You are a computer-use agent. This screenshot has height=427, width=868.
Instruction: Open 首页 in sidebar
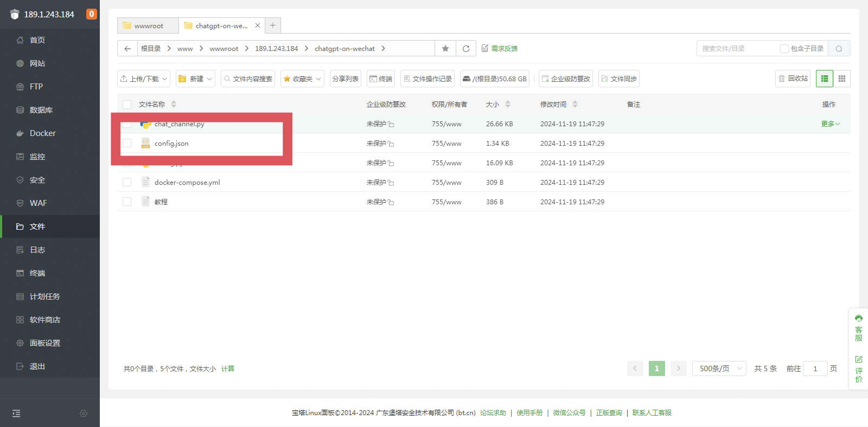click(50, 40)
